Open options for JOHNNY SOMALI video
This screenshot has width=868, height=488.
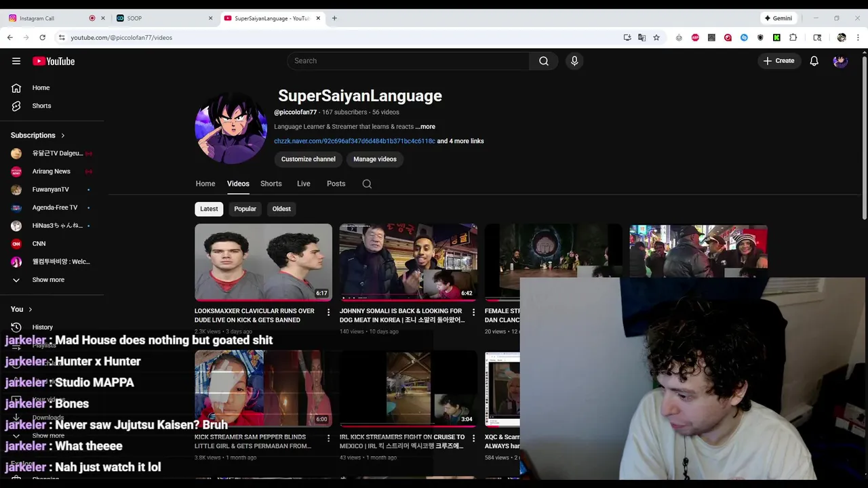point(473,312)
